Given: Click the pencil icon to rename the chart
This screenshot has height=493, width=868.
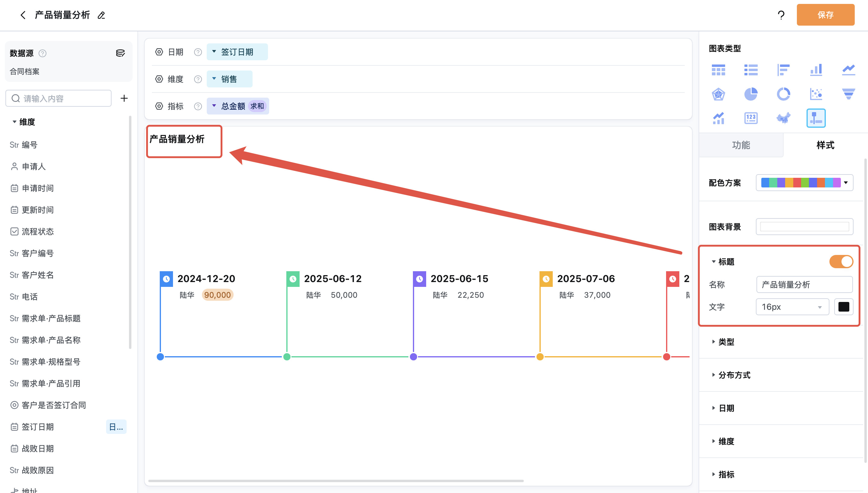Looking at the screenshot, I should click(x=101, y=15).
